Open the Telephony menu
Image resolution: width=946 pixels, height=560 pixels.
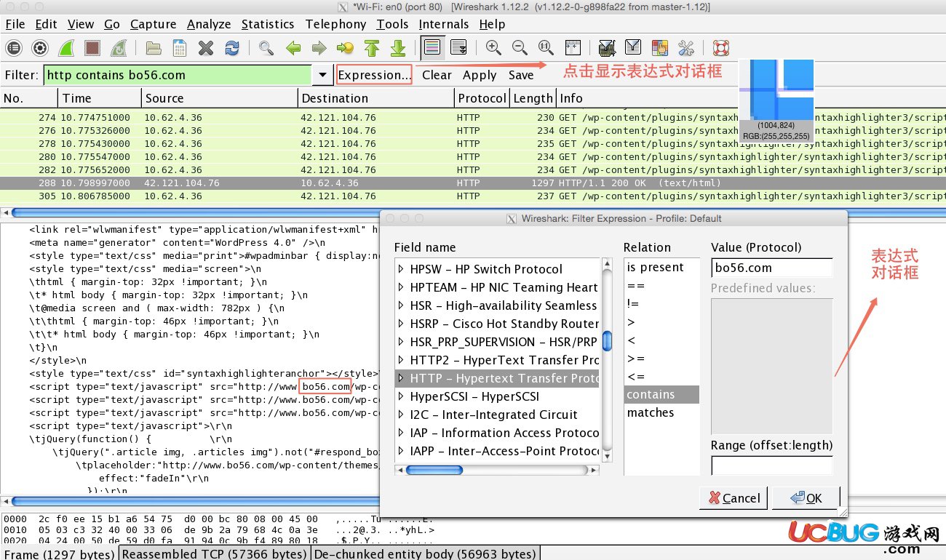(335, 24)
